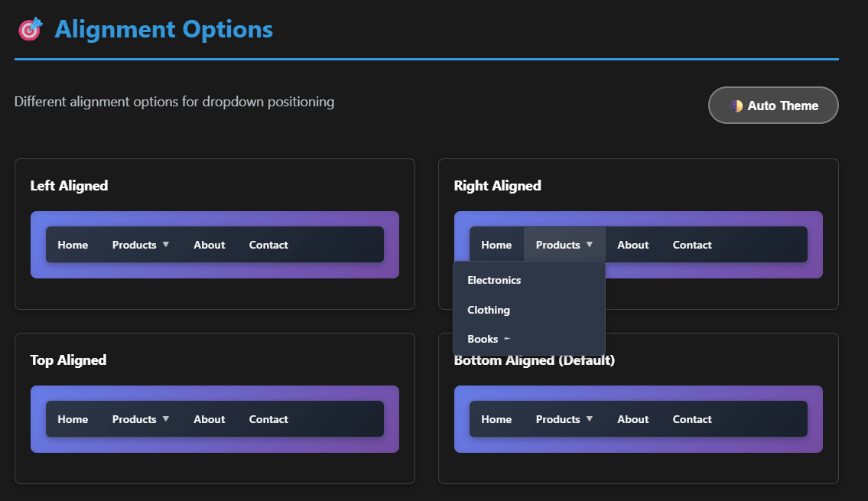Image resolution: width=868 pixels, height=501 pixels.
Task: Open the Products dropdown in Top Aligned
Action: click(140, 419)
